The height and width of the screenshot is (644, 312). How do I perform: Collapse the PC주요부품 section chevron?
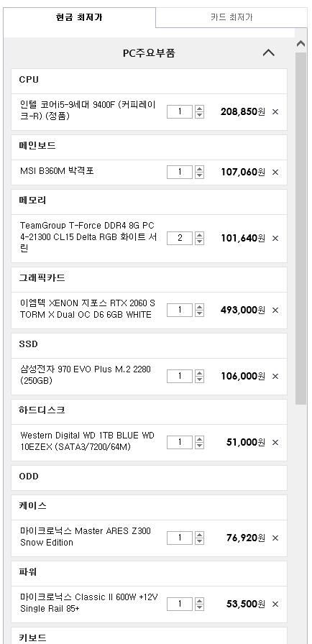[268, 52]
